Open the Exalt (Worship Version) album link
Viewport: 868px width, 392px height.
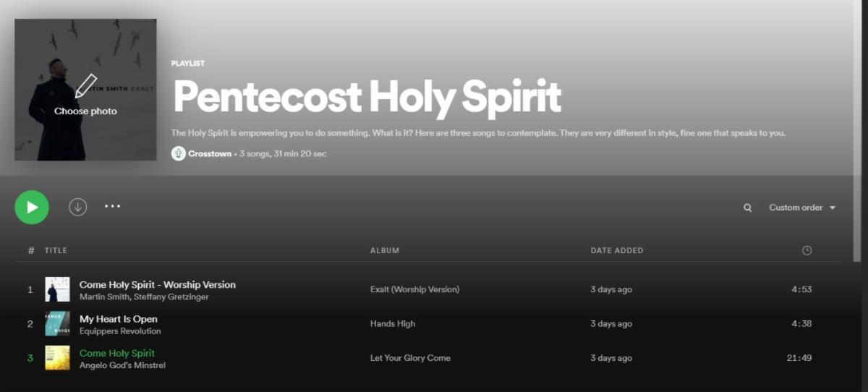[414, 289]
